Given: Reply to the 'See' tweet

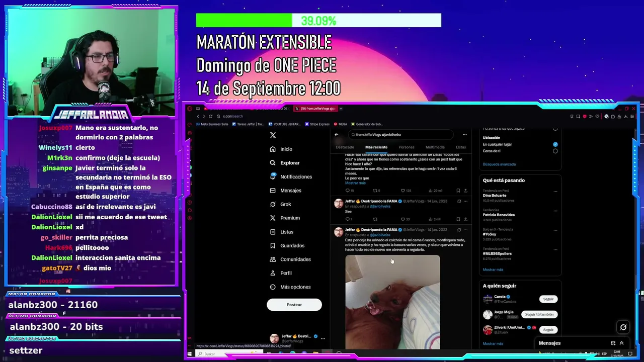Looking at the screenshot, I should click(x=348, y=219).
